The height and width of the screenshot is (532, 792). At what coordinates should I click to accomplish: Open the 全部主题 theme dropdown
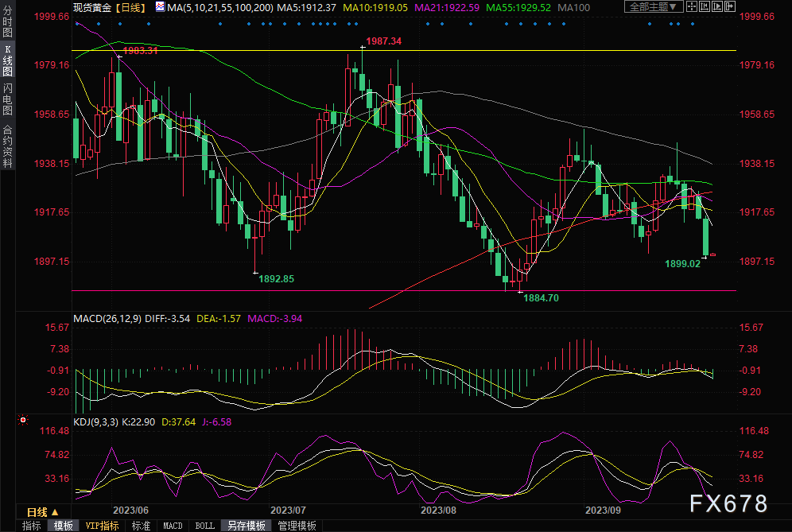[x=654, y=7]
